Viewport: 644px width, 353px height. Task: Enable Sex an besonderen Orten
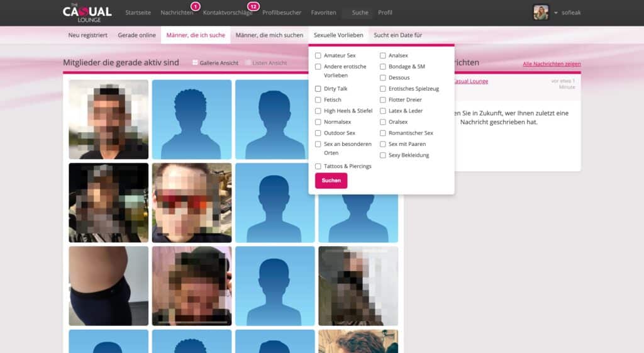(x=318, y=144)
